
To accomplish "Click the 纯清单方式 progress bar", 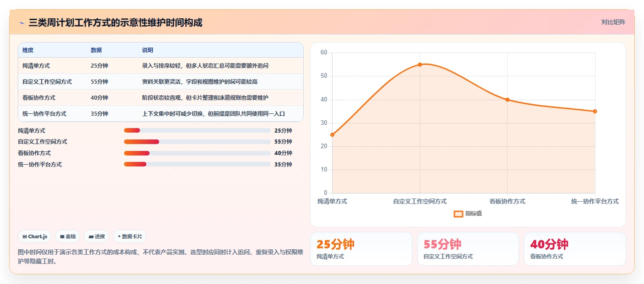I will (197, 130).
